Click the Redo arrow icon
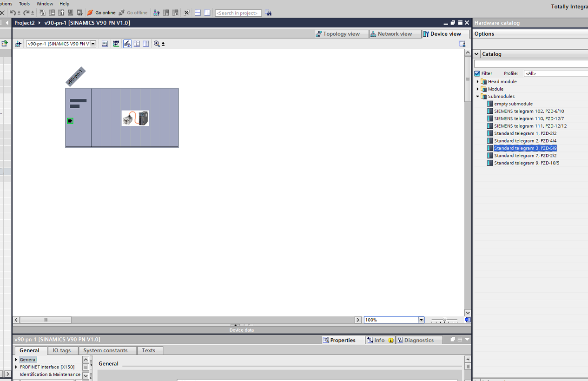The width and height of the screenshot is (588, 381). click(26, 13)
